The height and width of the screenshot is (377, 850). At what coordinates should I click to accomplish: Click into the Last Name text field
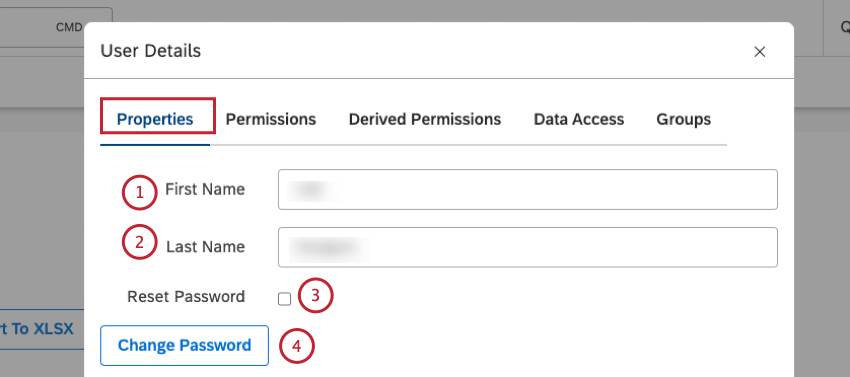click(x=527, y=247)
